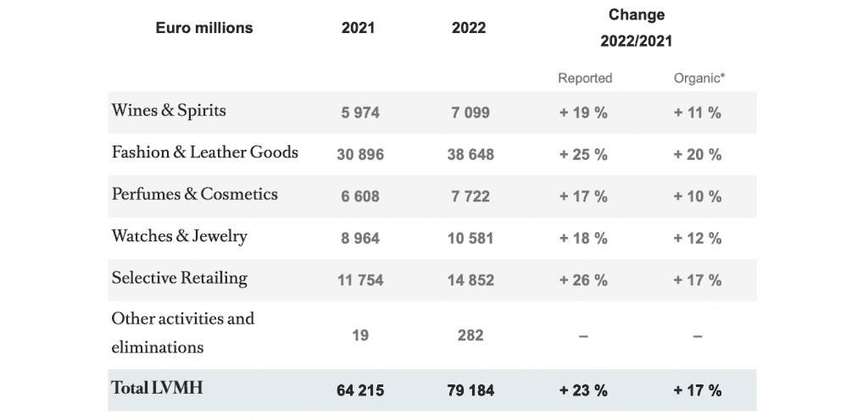
Task: Select the 2022 column header
Action: click(469, 28)
